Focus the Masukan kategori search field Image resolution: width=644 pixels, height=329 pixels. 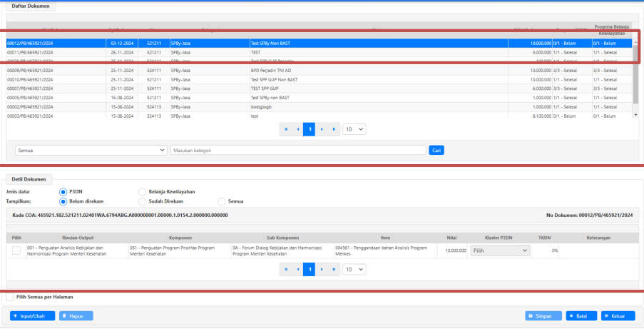coord(298,151)
